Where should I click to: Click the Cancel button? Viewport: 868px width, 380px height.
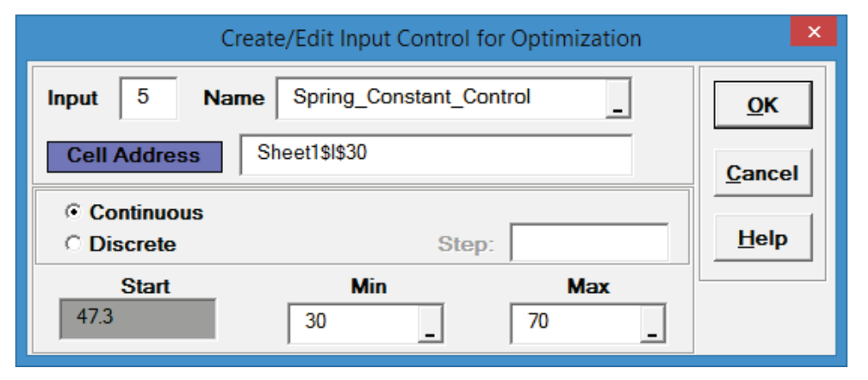point(762,173)
